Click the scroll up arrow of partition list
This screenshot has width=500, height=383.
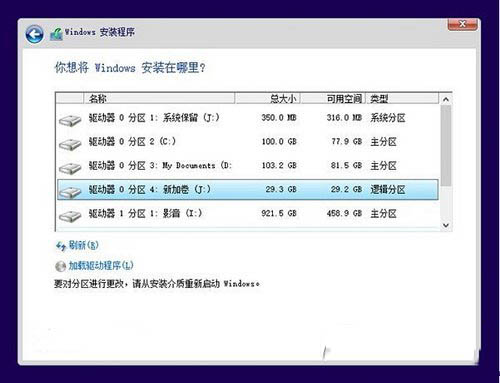446,99
